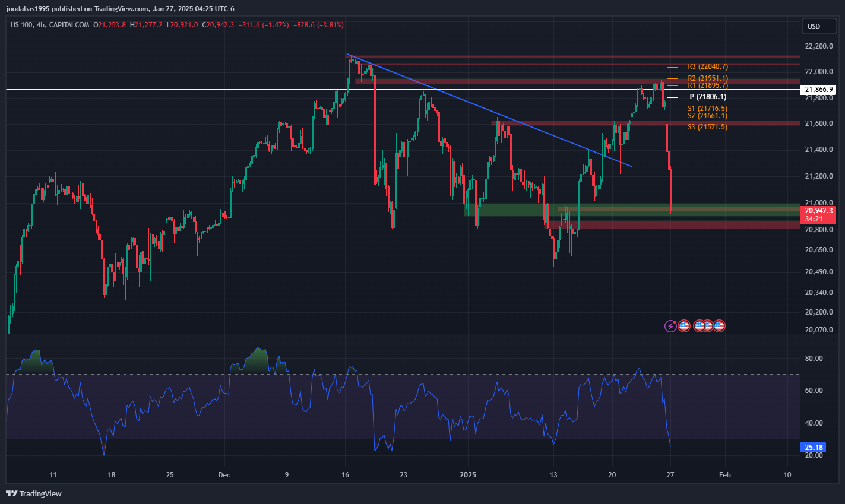
Task: Click pivot label R1 (21895.7)
Action: point(708,85)
